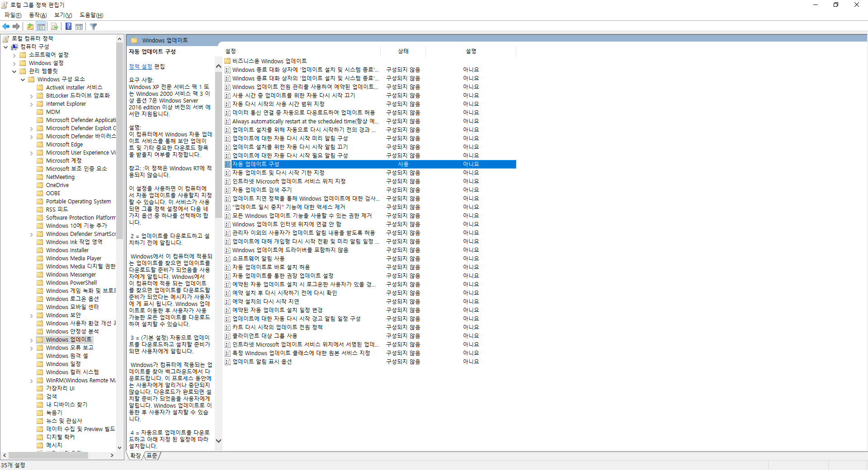The image size is (868, 470).
Task: Open the 보기(V) menu
Action: 63,15
